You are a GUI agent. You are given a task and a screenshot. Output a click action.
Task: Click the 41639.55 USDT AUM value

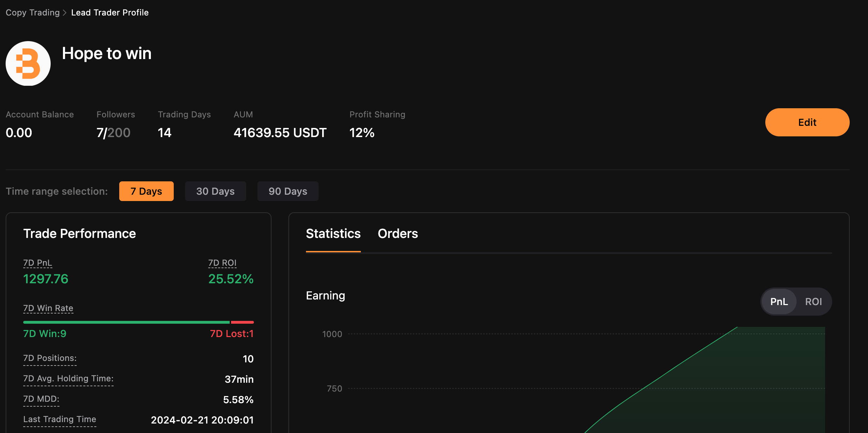[280, 133]
